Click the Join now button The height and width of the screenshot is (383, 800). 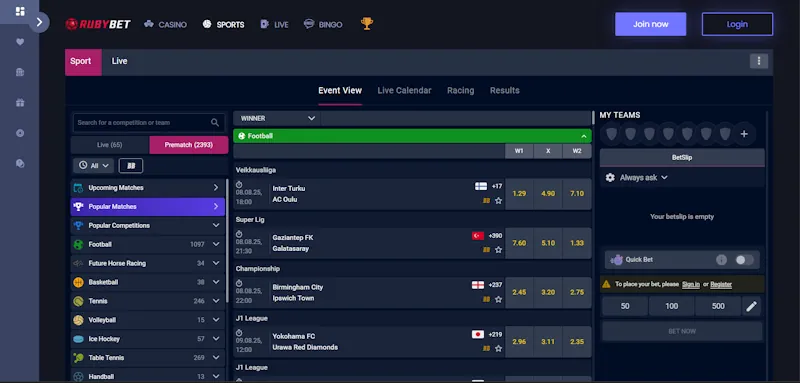coord(651,24)
